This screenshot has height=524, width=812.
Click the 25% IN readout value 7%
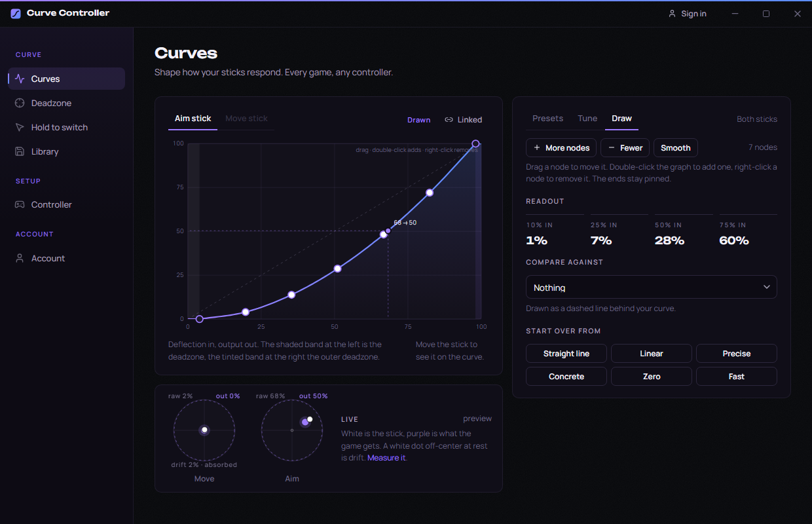pyautogui.click(x=601, y=241)
